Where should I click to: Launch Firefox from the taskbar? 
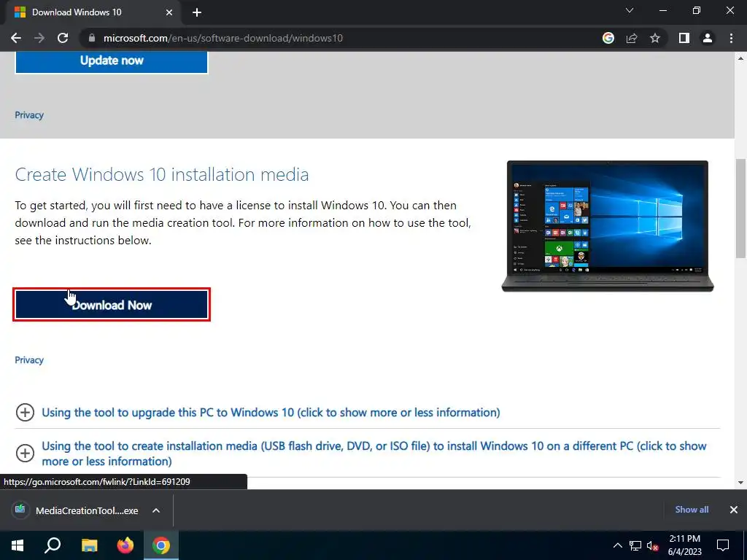125,545
